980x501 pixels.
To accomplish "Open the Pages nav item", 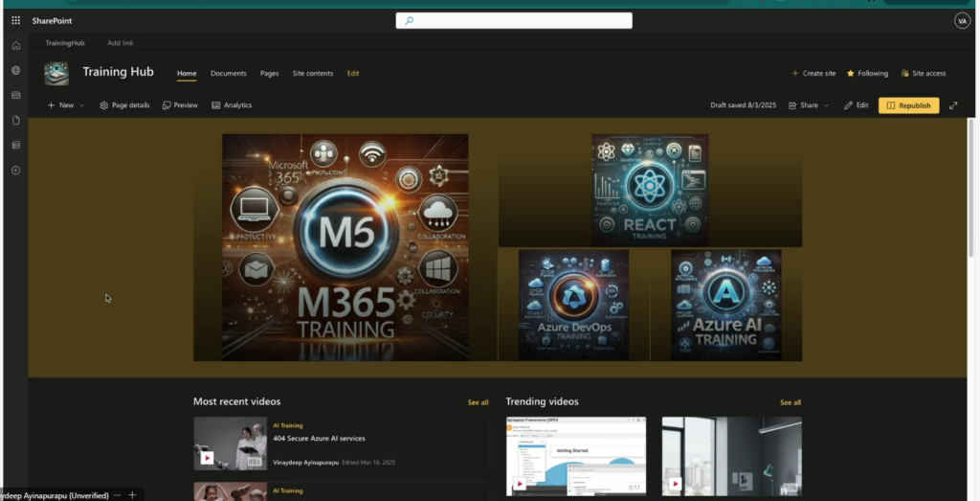I will coord(269,73).
